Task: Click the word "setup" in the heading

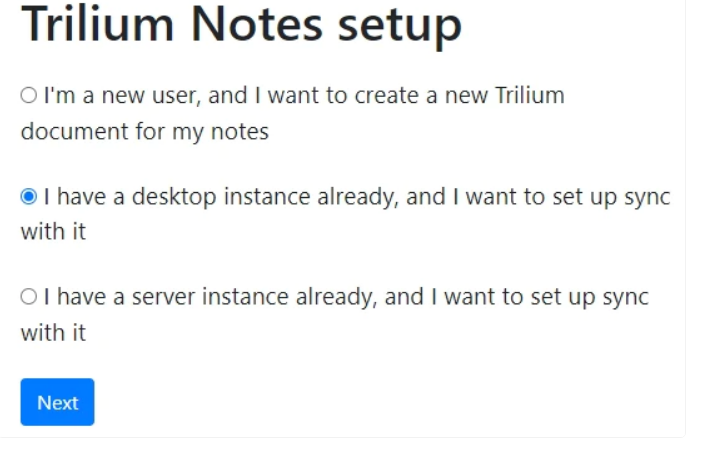Action: point(399,24)
